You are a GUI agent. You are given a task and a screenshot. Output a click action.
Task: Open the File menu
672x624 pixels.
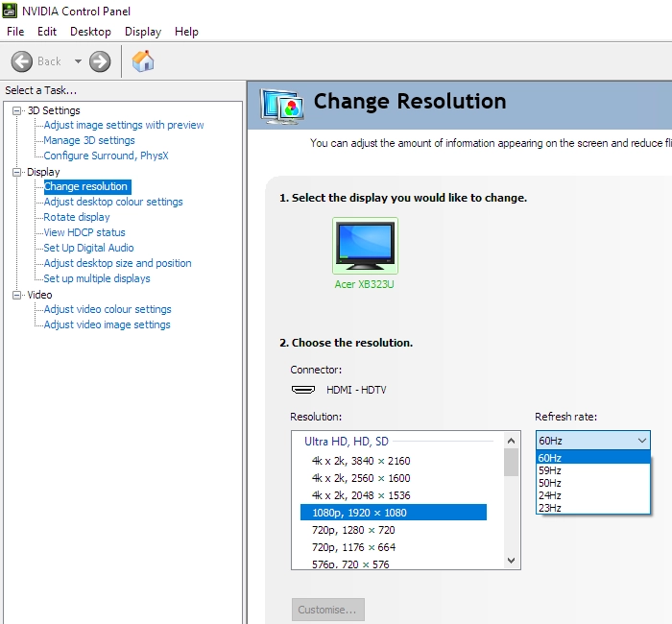pyautogui.click(x=15, y=32)
